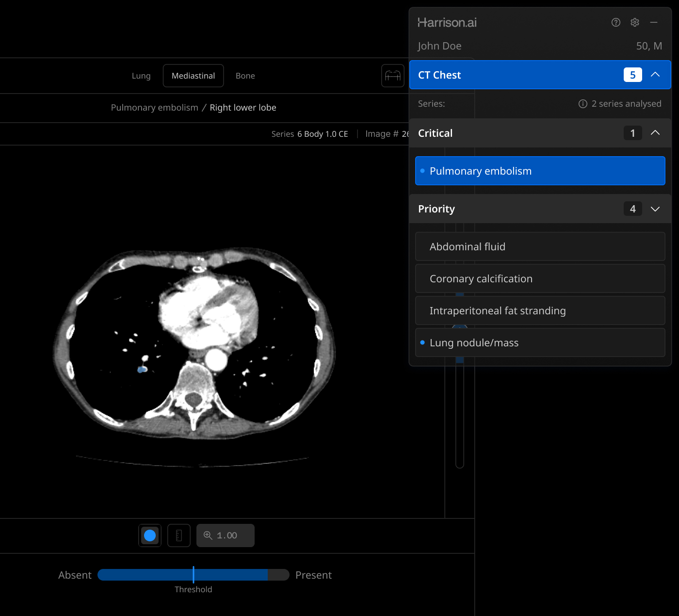This screenshot has width=679, height=616.
Task: Click the magnifier zoom icon
Action: point(208,535)
